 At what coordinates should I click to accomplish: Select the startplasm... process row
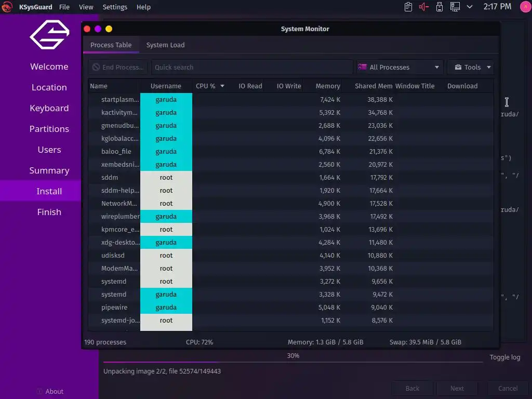coord(291,99)
